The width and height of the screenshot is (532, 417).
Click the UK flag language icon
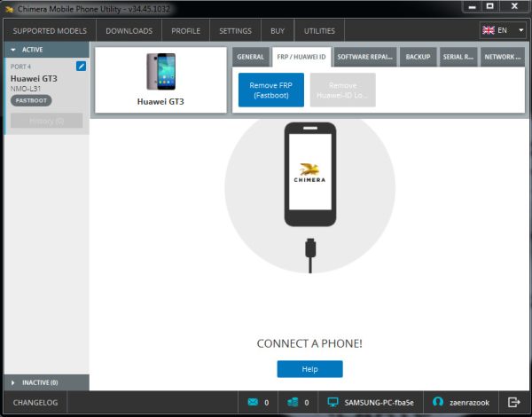(x=489, y=30)
